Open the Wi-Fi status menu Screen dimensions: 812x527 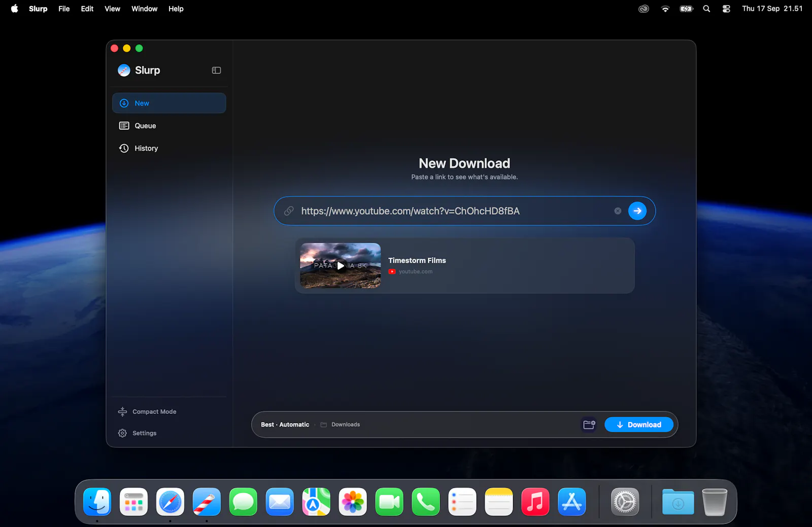665,9
